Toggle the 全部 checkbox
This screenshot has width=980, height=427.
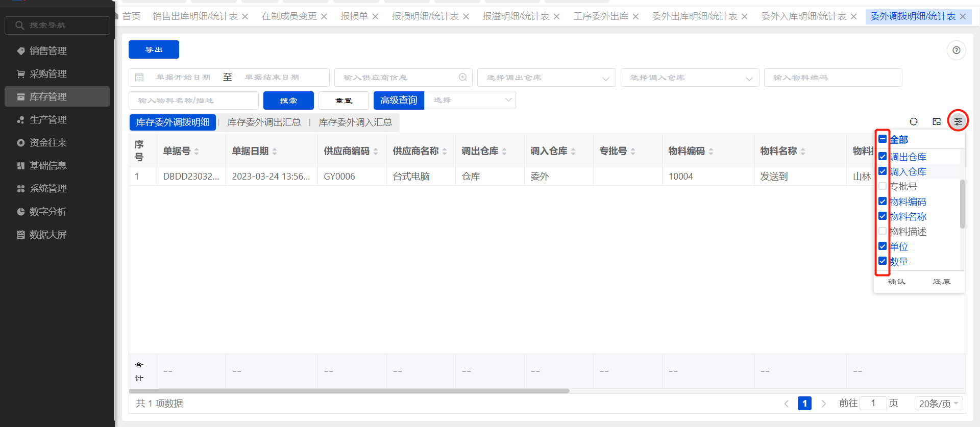tap(883, 139)
